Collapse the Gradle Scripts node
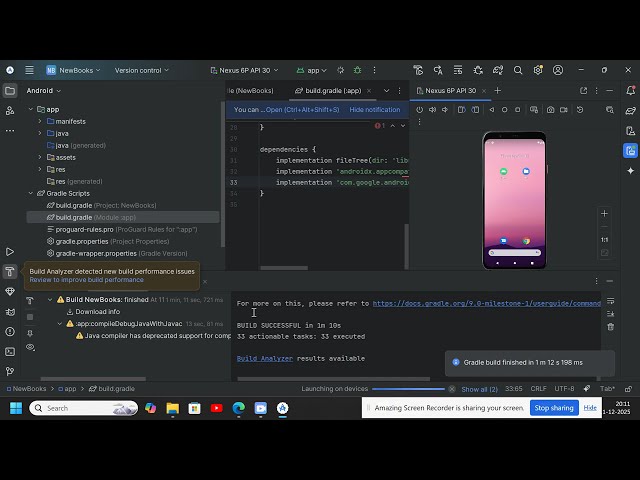The height and width of the screenshot is (480, 640). [x=31, y=193]
